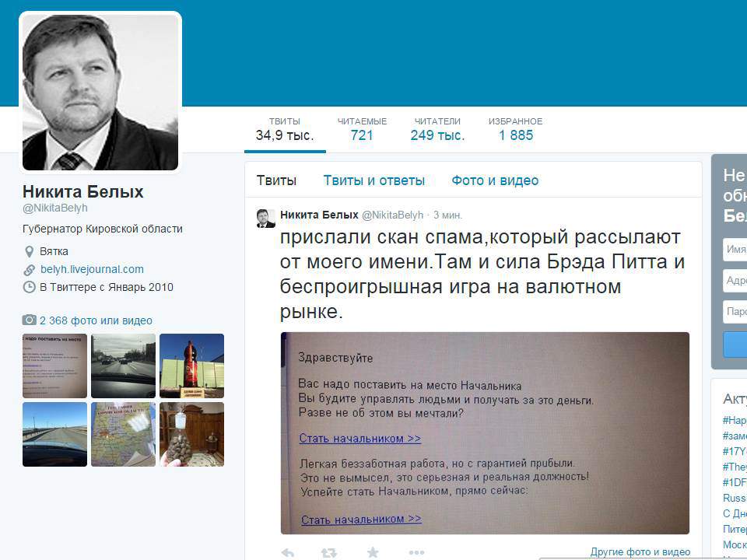Favorite the tweet with the star icon
This screenshot has height=560, width=747.
pos(373,552)
